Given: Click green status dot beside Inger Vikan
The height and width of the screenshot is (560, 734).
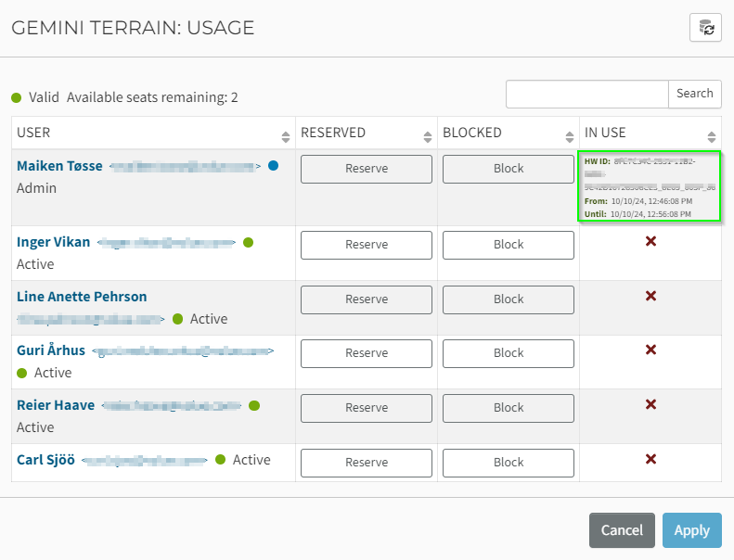Looking at the screenshot, I should click(x=248, y=242).
